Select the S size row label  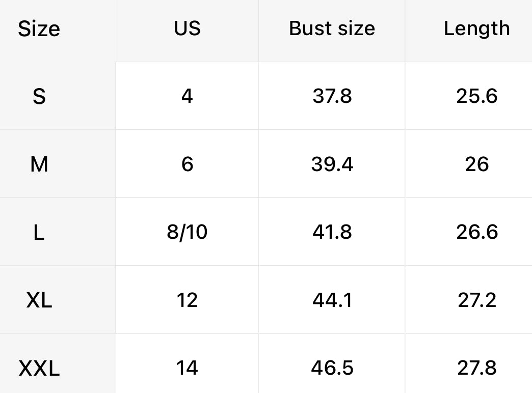point(39,96)
